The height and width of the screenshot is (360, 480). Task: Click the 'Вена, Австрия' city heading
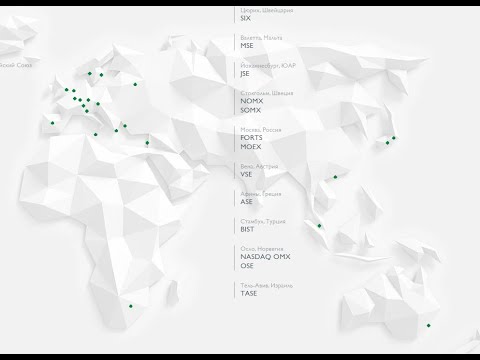tap(259, 166)
